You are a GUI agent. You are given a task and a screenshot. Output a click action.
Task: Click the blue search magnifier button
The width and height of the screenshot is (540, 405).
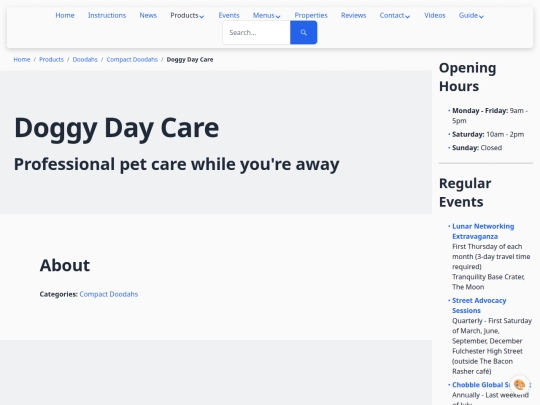click(303, 32)
